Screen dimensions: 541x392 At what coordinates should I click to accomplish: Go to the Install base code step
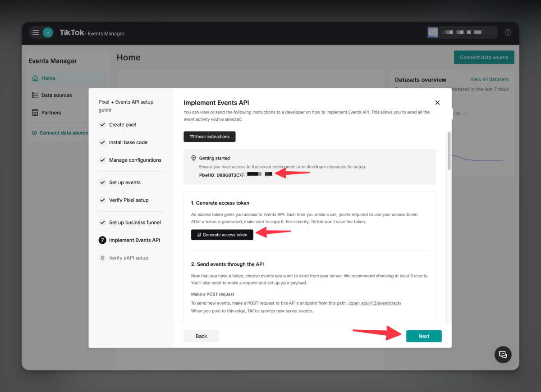(128, 142)
